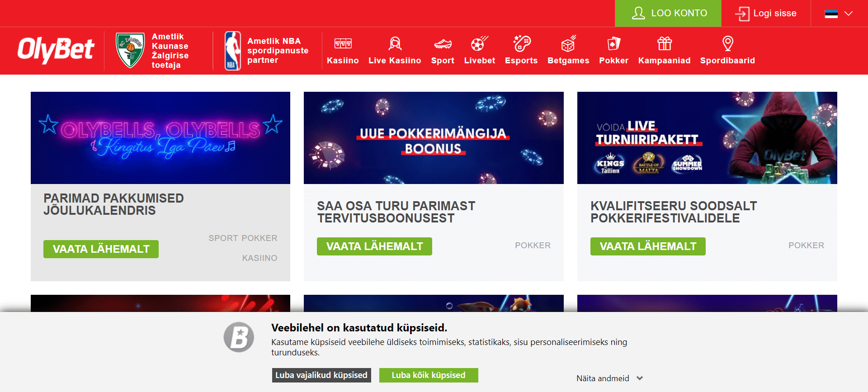The image size is (868, 392).
Task: Select the Betgames dice icon
Action: 568,44
